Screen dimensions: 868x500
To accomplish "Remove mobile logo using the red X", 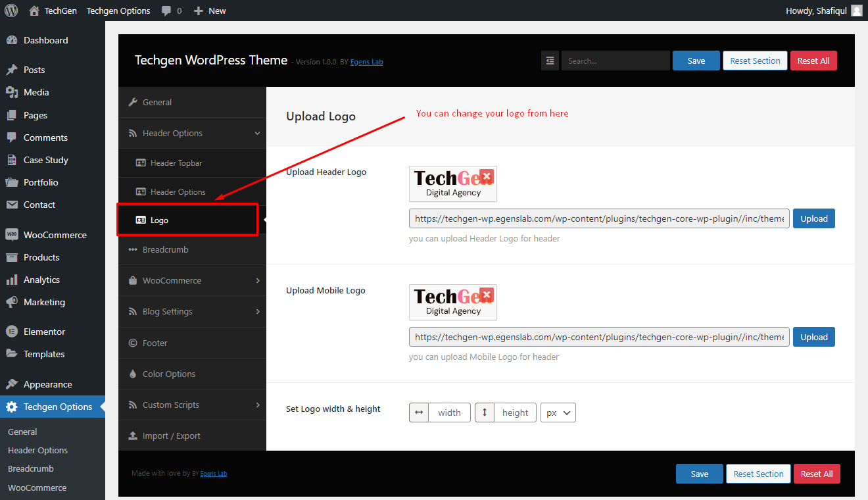I will coord(487,295).
